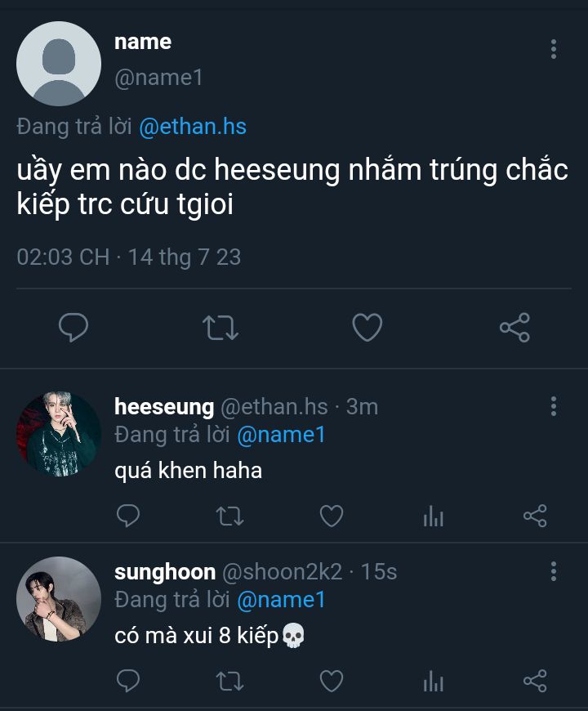The image size is (588, 711).
Task: Reply to sunghoon's comment
Action: 128,680
